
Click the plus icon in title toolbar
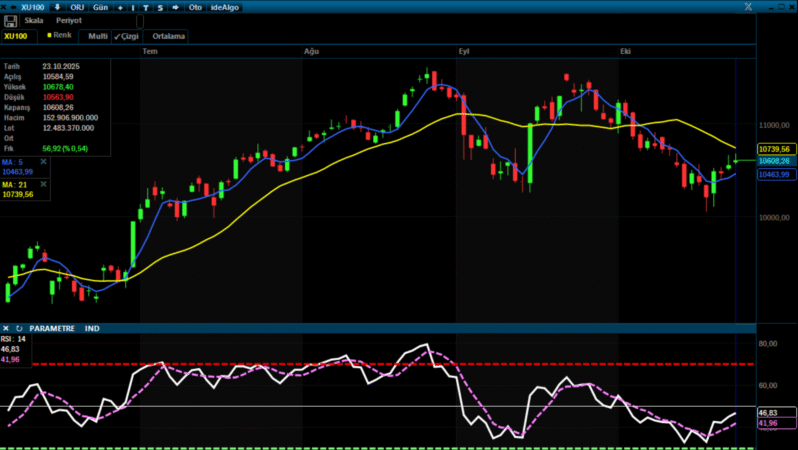(121, 7)
